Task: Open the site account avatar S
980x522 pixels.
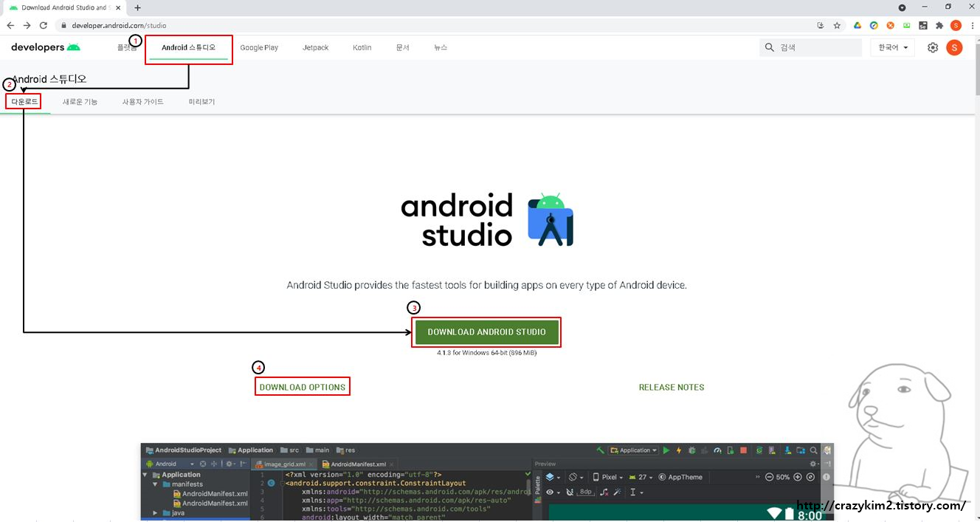Action: coord(954,47)
